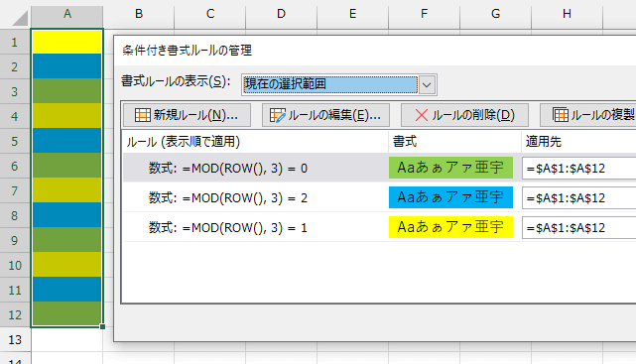Viewport: 636px width, 364px height.
Task: Click the 新規ルール(N)... button
Action: click(187, 115)
